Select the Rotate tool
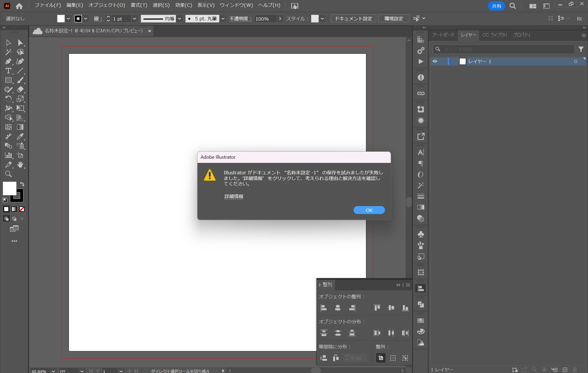The width and height of the screenshot is (588, 373). [x=8, y=99]
